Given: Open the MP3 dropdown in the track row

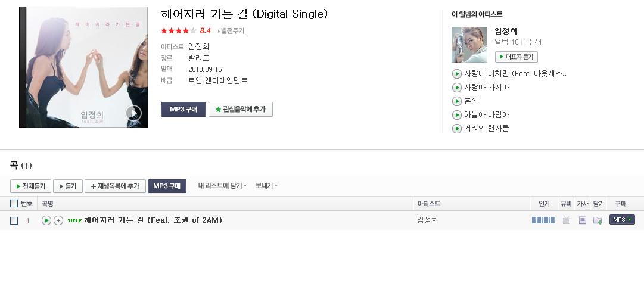Looking at the screenshot, I should point(622,220).
